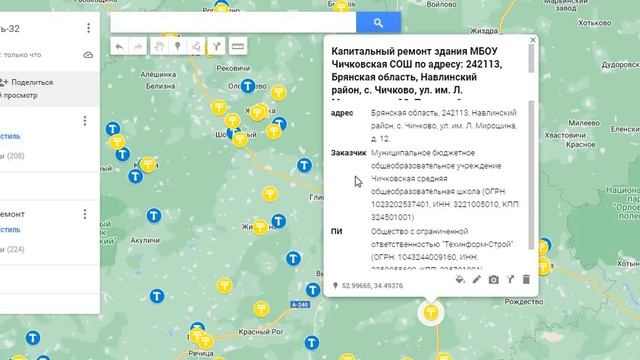Click the selected yellow marker under popup
The height and width of the screenshot is (360, 640).
[431, 313]
